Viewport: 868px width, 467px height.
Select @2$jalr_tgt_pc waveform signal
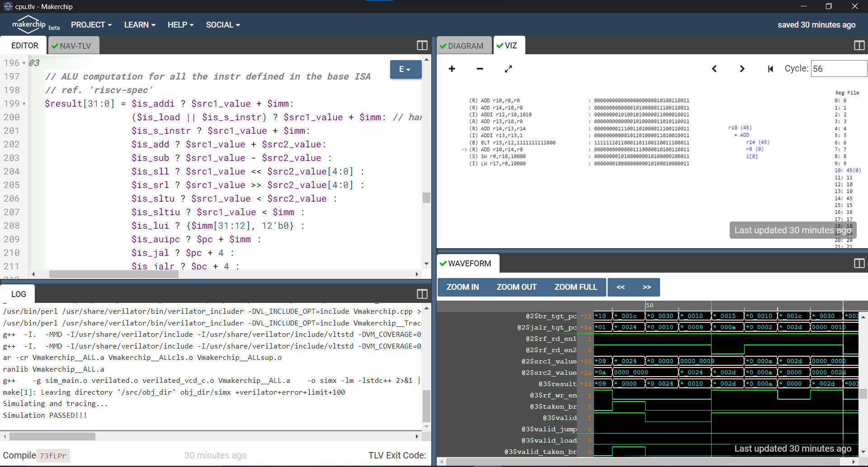click(x=547, y=327)
